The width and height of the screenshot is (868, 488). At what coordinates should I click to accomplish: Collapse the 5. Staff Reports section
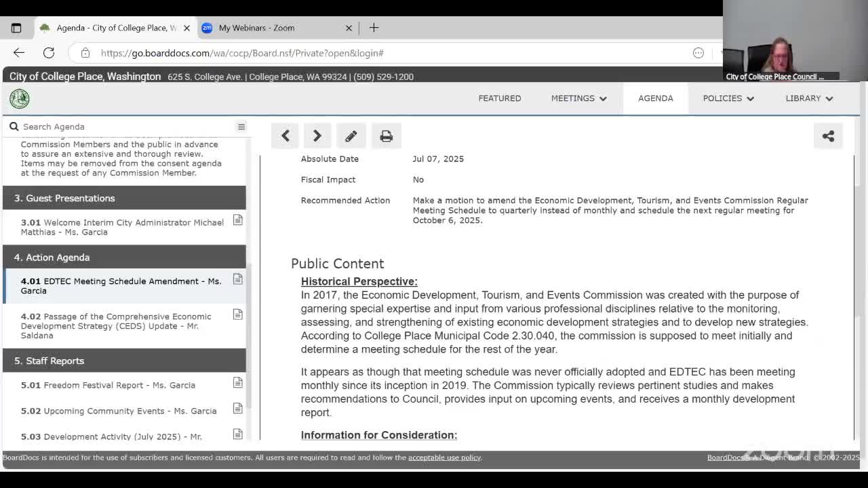tap(125, 361)
